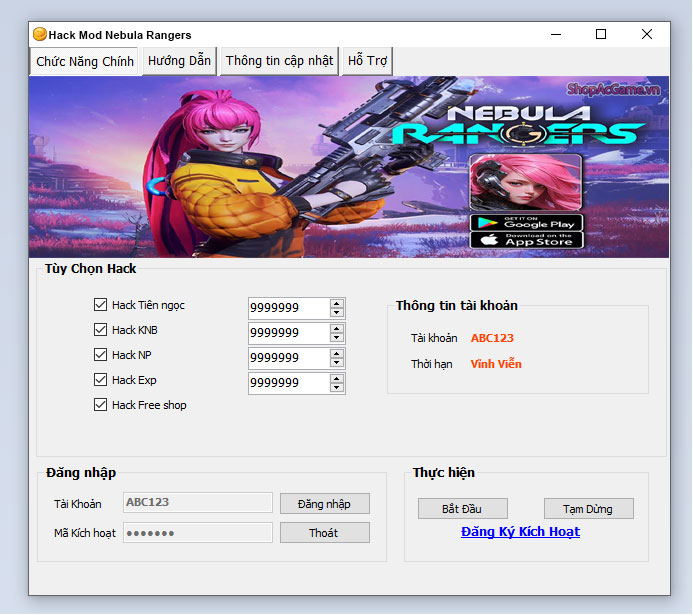Minimize the Hack Mod Nebula Rangers window

click(556, 34)
